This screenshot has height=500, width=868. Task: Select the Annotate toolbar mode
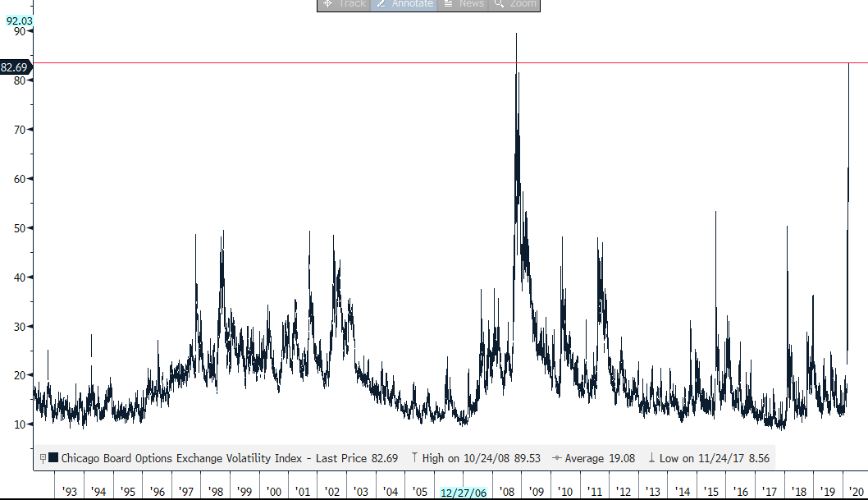[x=412, y=4]
